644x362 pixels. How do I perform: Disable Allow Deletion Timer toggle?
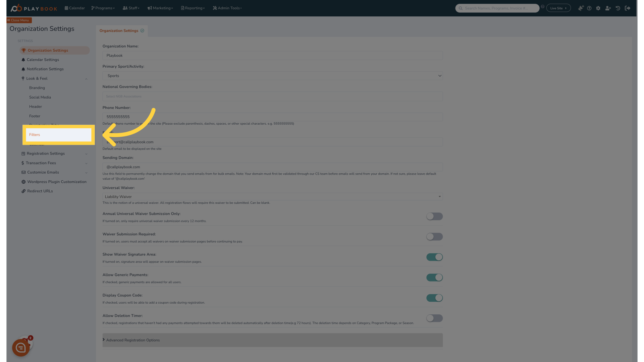point(435,318)
